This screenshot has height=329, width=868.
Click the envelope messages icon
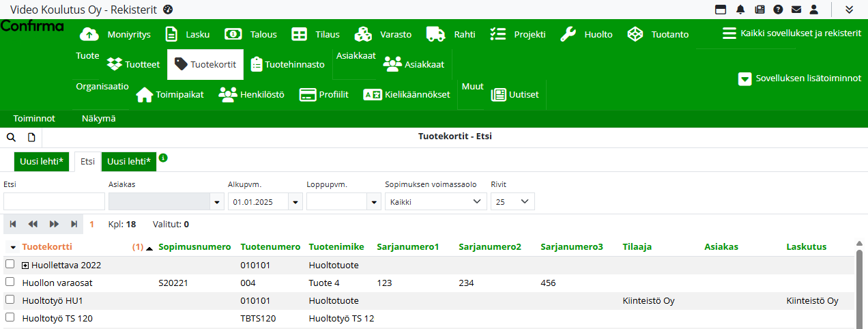(x=796, y=10)
